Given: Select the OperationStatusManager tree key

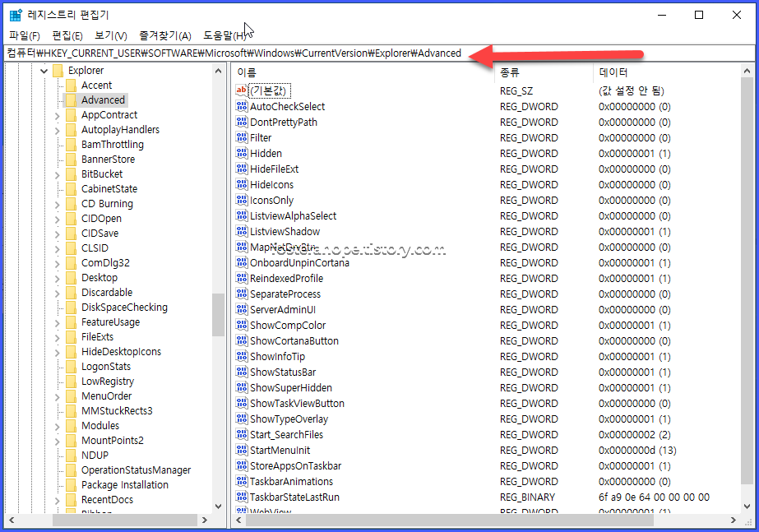Looking at the screenshot, I should 136,470.
